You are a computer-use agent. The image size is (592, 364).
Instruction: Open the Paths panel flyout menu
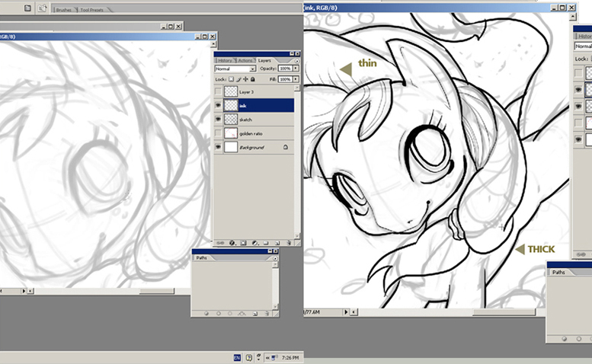pos(275,258)
